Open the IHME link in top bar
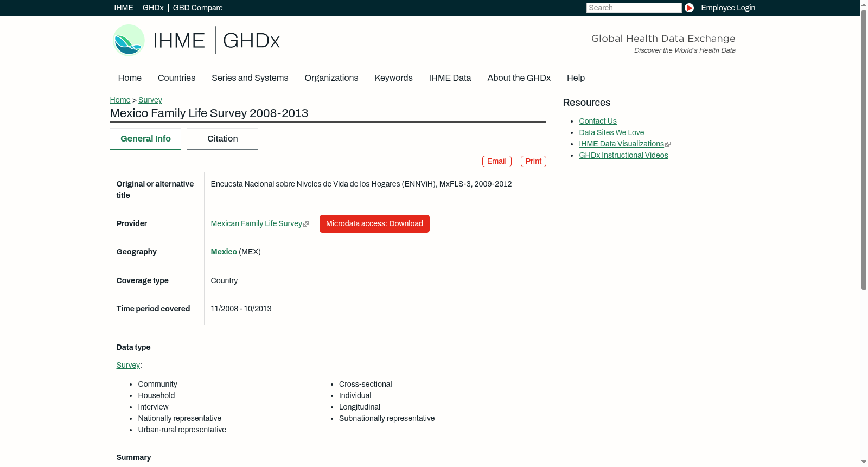This screenshot has width=868, height=467. 124,8
